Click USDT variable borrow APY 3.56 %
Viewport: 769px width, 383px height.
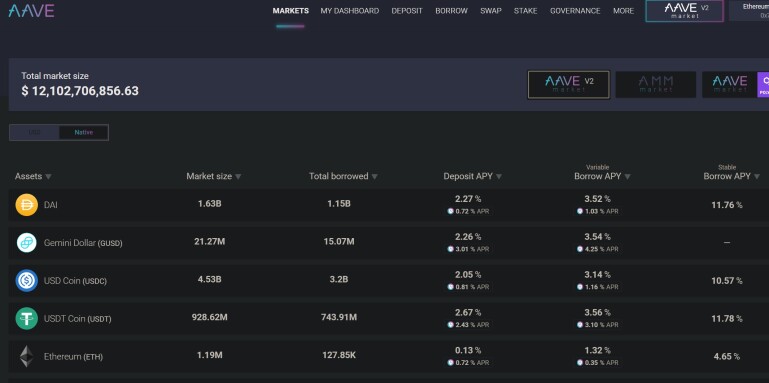click(597, 312)
